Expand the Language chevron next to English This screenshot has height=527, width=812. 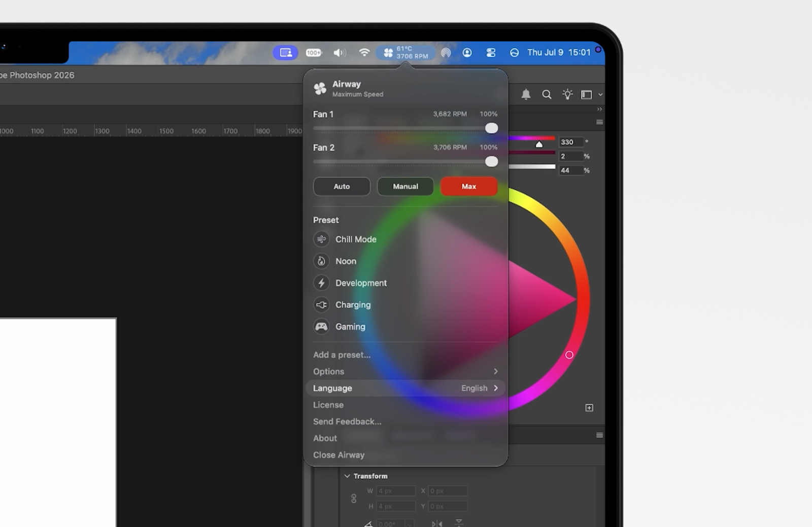pyautogui.click(x=496, y=389)
